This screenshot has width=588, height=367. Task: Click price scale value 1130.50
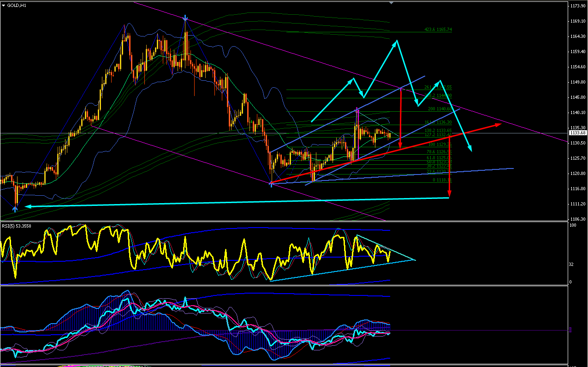pyautogui.click(x=577, y=143)
